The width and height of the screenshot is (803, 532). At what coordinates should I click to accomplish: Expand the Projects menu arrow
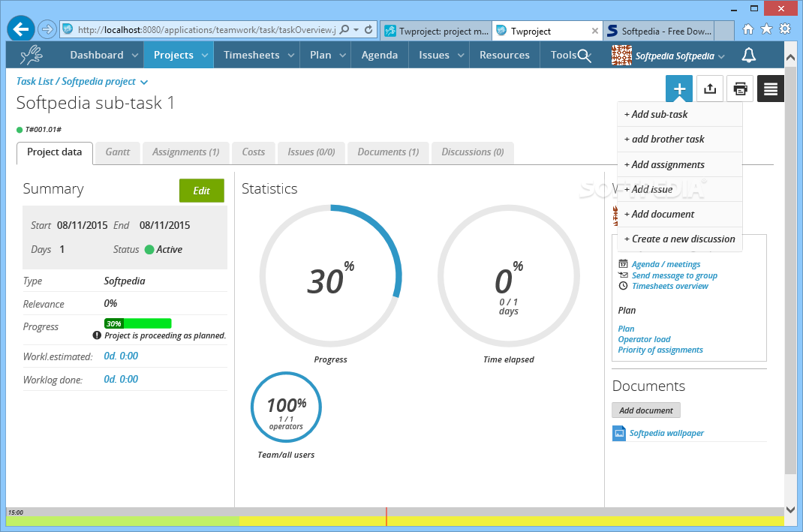[x=205, y=56]
